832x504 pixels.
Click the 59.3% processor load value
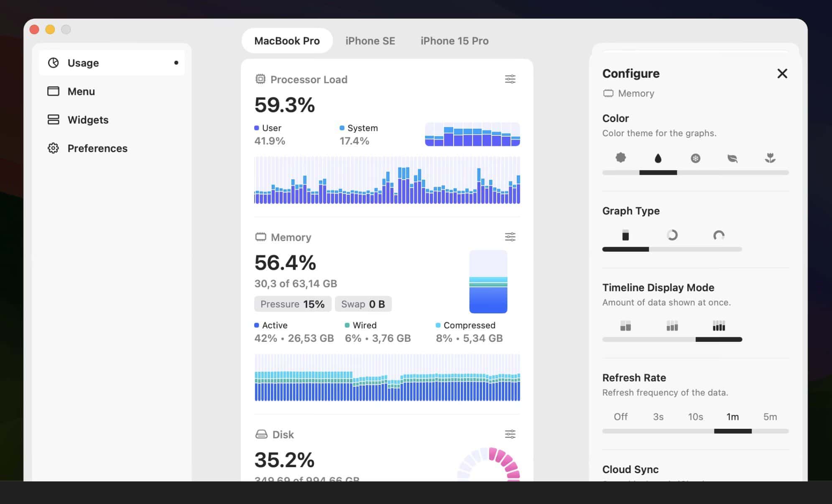coord(284,104)
